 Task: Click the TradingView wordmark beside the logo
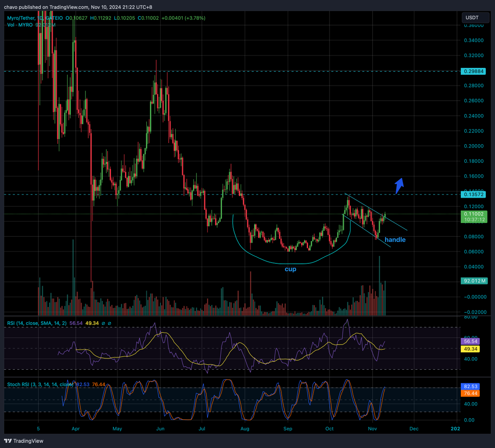coord(28,441)
